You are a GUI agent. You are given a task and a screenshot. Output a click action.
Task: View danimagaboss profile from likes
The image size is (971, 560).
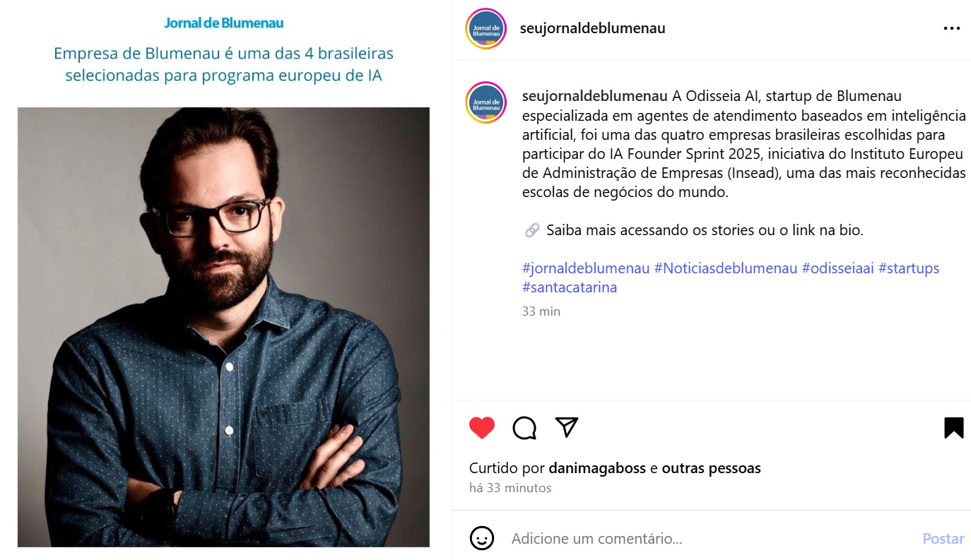point(597,468)
